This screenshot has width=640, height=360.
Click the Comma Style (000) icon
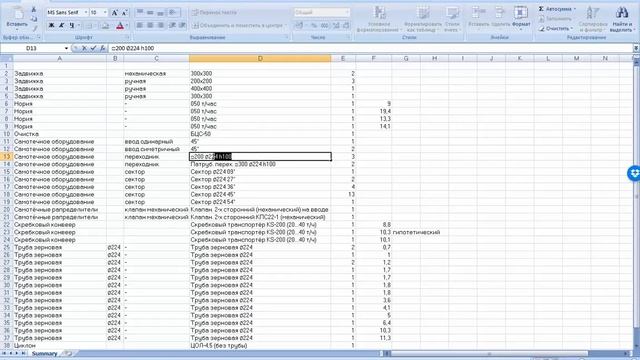coord(324,25)
